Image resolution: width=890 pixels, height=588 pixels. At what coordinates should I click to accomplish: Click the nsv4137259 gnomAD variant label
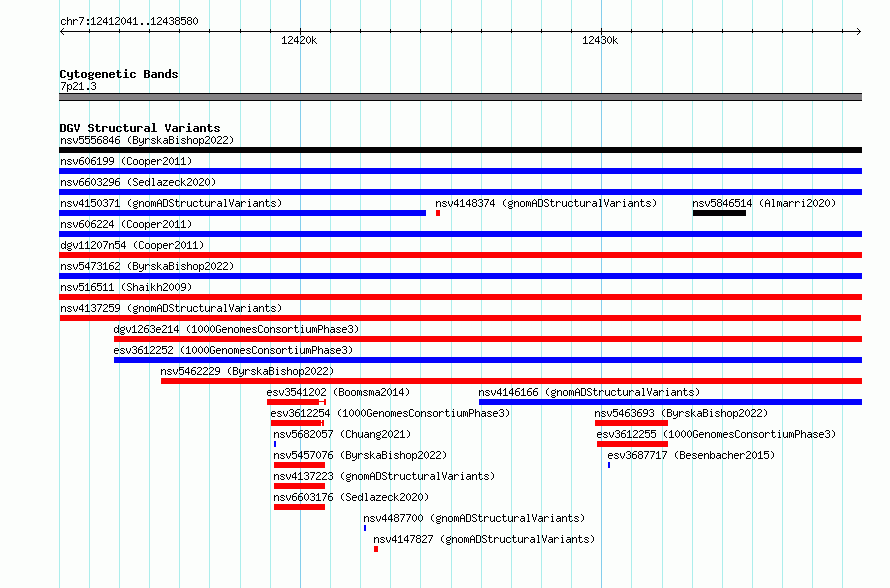point(171,308)
